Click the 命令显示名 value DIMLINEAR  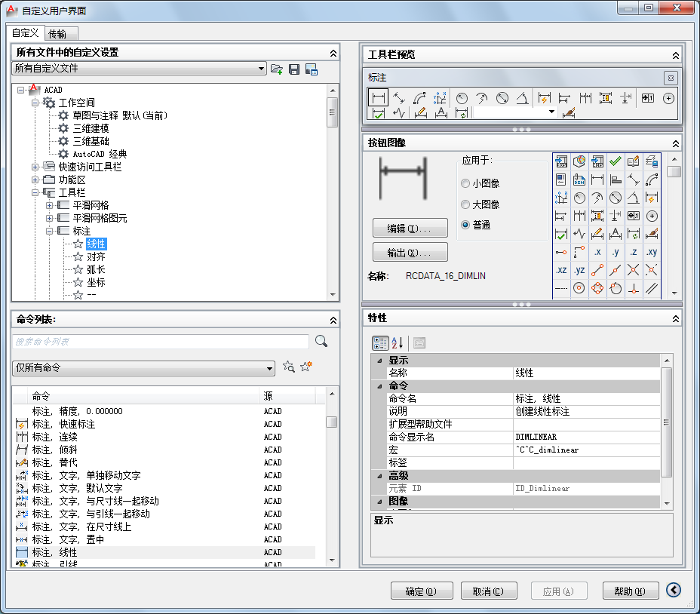(x=586, y=437)
